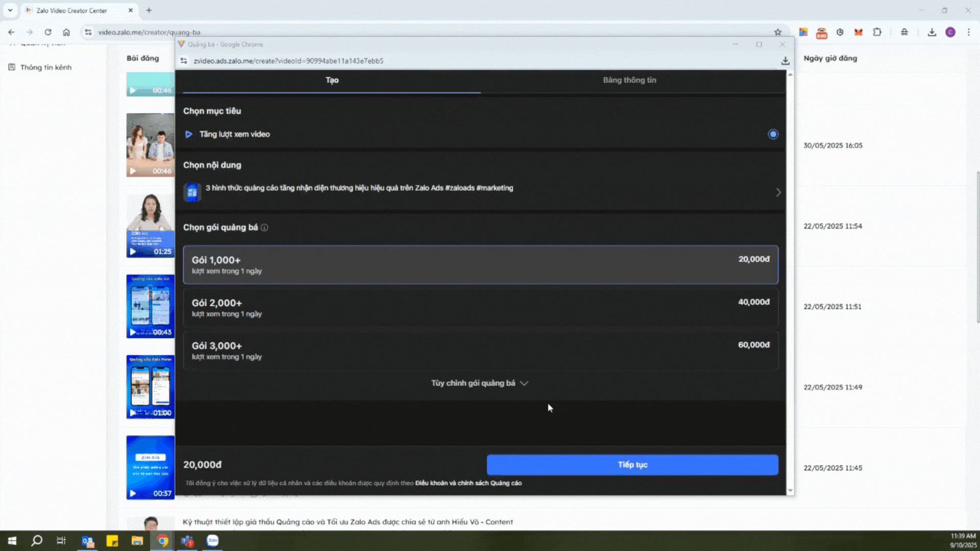Viewport: 980px width, 551px height.
Task: Expand Tùy chỉnh gói quảng bá
Action: click(479, 383)
